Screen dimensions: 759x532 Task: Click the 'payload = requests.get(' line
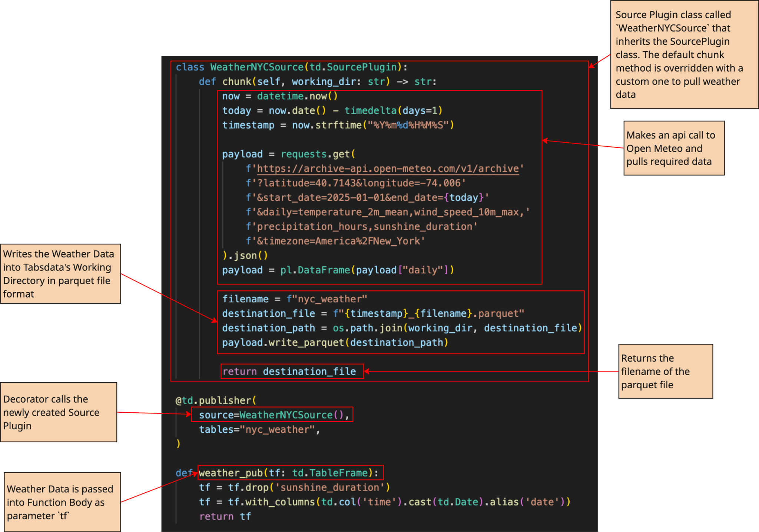[288, 154]
